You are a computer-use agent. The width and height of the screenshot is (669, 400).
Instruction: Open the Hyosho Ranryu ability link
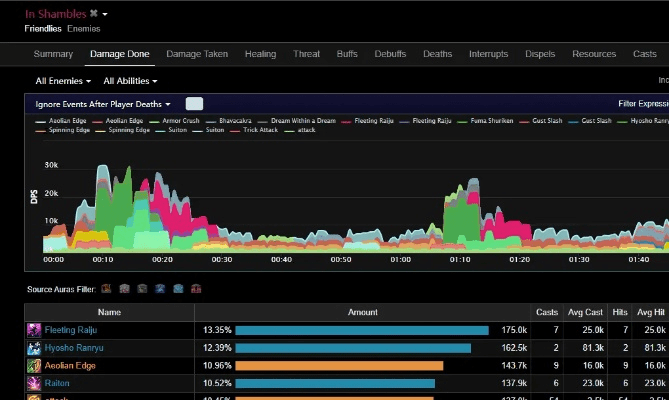click(x=72, y=347)
